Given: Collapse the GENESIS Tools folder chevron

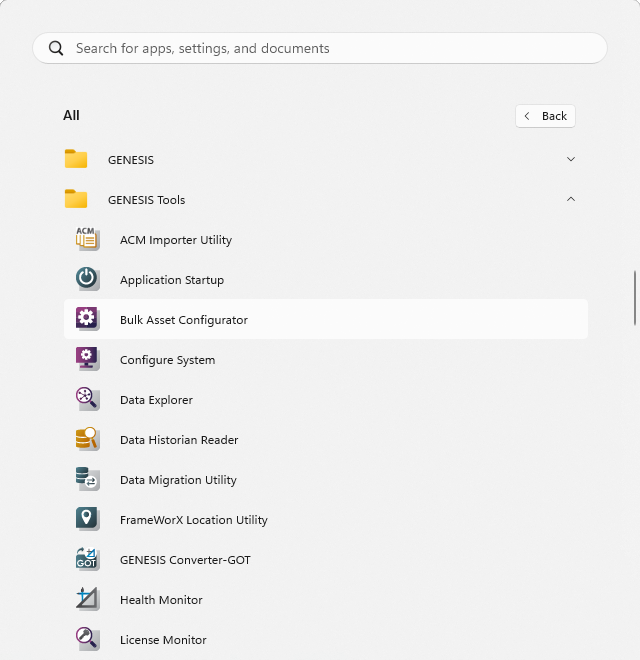Looking at the screenshot, I should [x=571, y=199].
